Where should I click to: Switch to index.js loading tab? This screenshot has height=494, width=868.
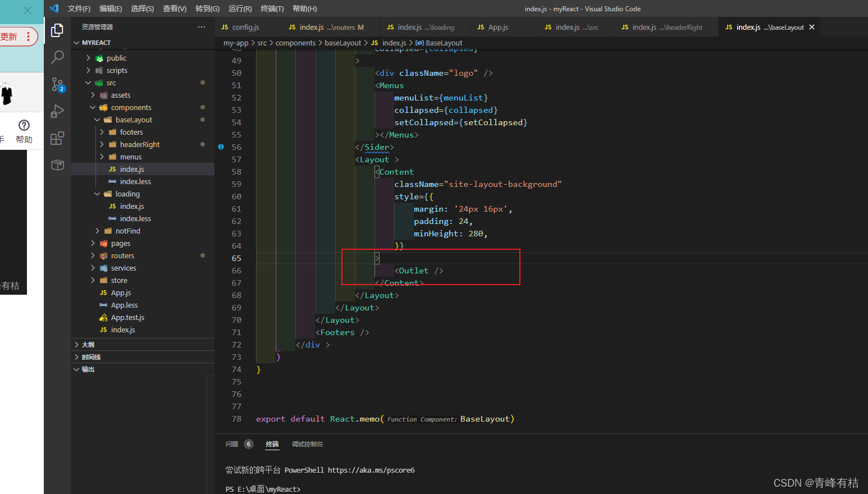click(425, 27)
